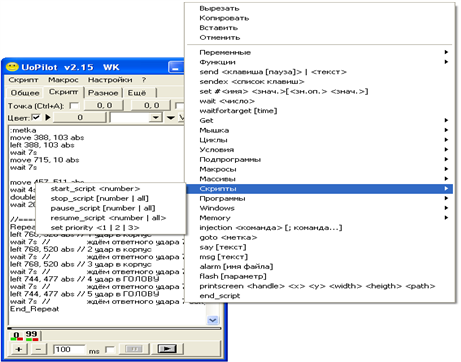Open the Memory submenu
461x362 pixels.
point(319,218)
